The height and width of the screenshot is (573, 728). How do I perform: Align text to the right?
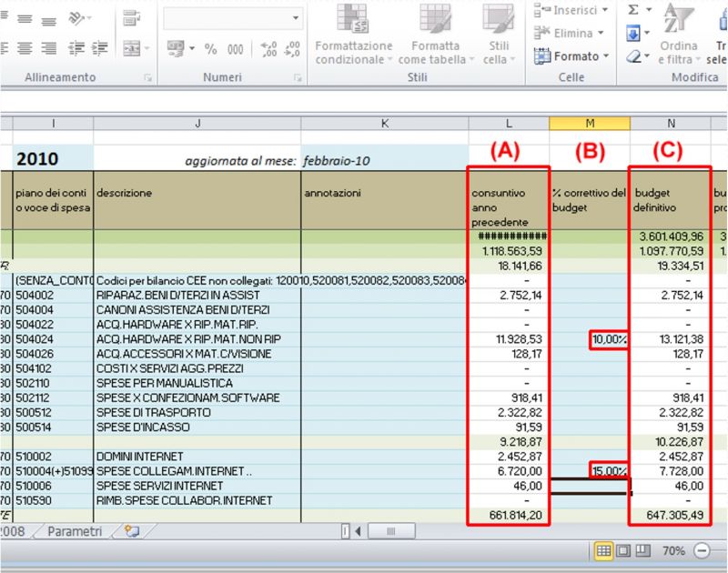click(x=49, y=48)
